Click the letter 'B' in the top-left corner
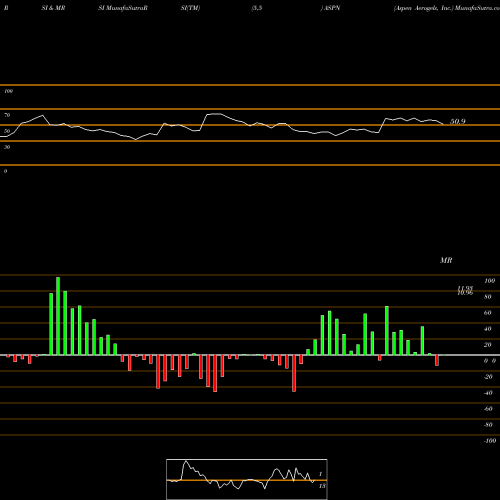 pyautogui.click(x=6, y=8)
